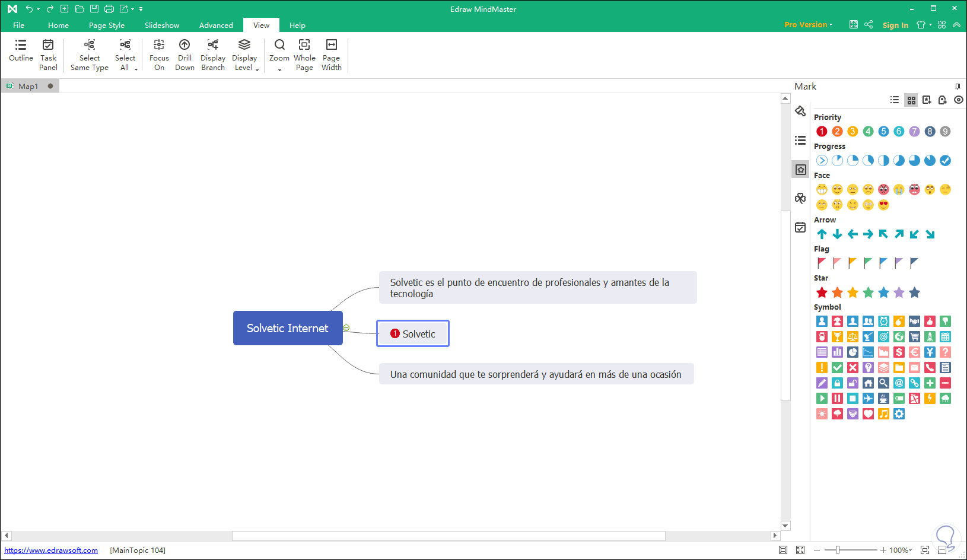Image resolution: width=967 pixels, height=560 pixels.
Task: Click the print icon in title bar
Action: pyautogui.click(x=109, y=9)
